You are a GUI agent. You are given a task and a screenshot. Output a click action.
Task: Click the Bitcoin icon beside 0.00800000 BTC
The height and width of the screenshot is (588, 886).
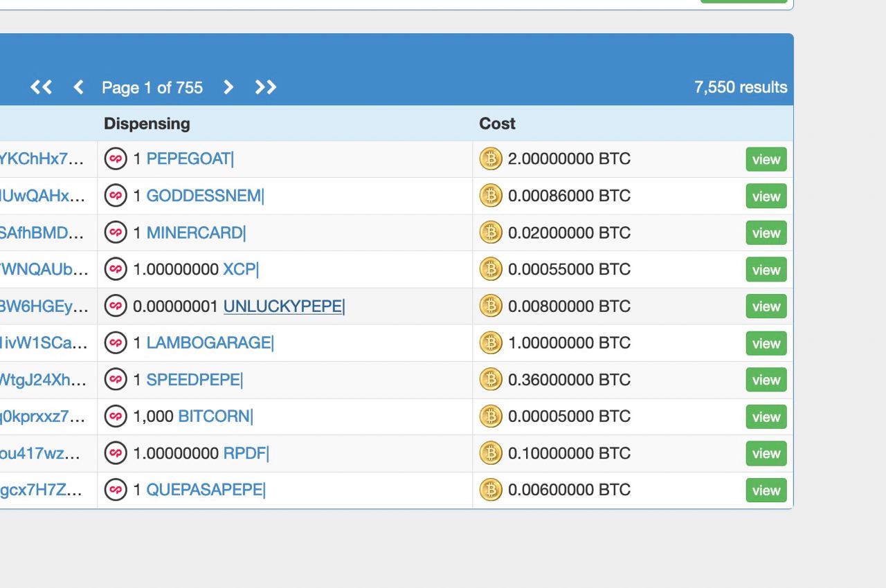point(491,306)
